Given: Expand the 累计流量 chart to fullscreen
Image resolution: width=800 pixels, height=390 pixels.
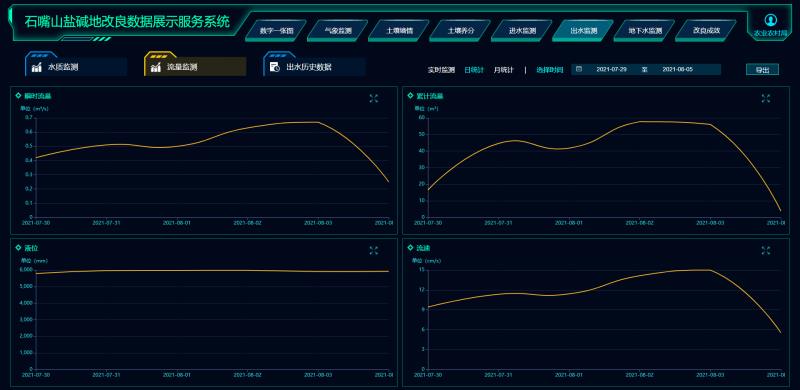Looking at the screenshot, I should 765,99.
